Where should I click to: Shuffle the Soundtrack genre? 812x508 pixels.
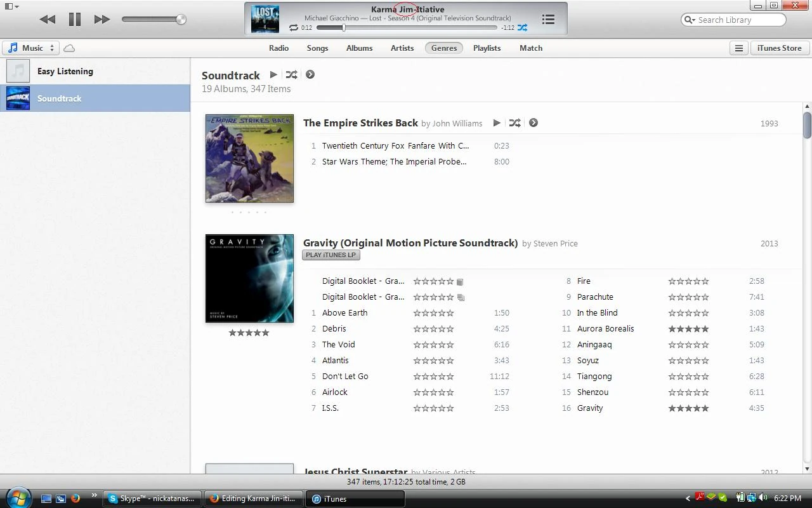(291, 74)
